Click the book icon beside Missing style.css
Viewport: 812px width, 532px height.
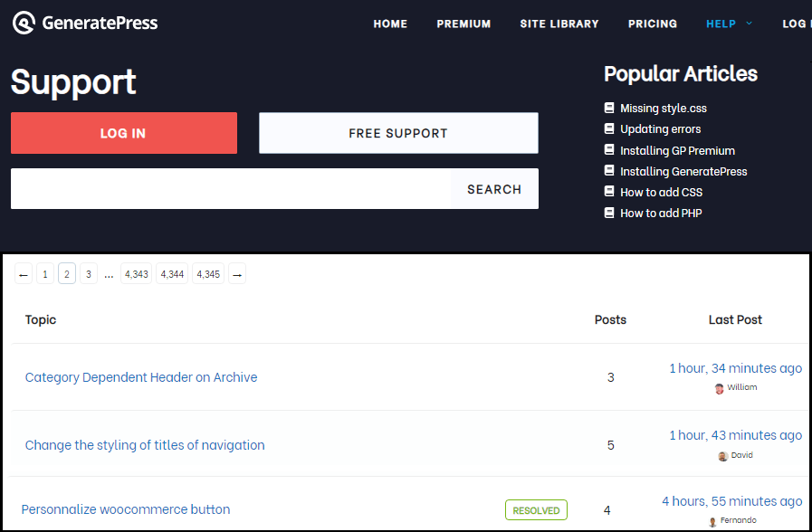click(x=609, y=108)
